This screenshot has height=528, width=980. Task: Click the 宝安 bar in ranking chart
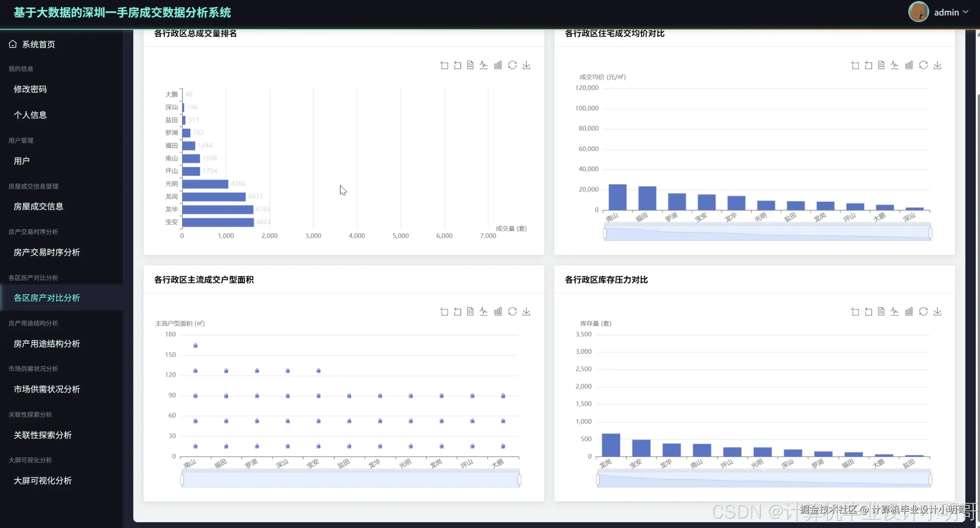point(218,222)
